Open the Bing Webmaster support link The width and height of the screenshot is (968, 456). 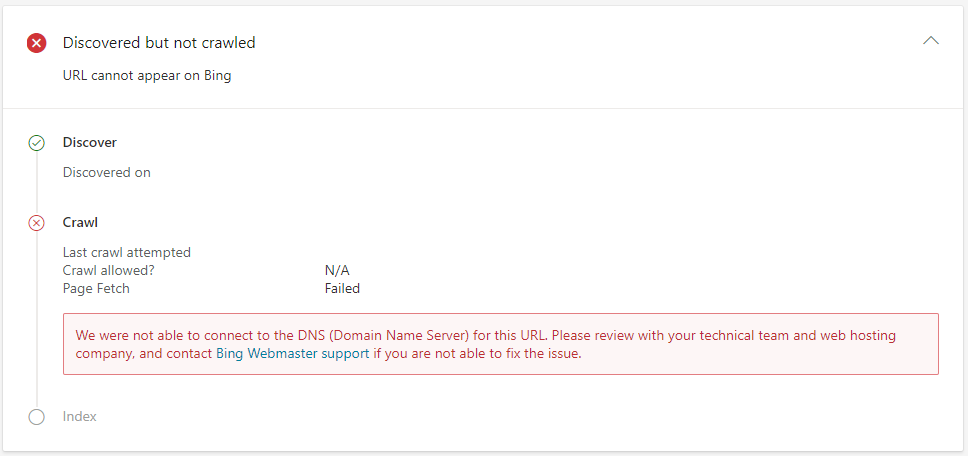click(x=293, y=354)
